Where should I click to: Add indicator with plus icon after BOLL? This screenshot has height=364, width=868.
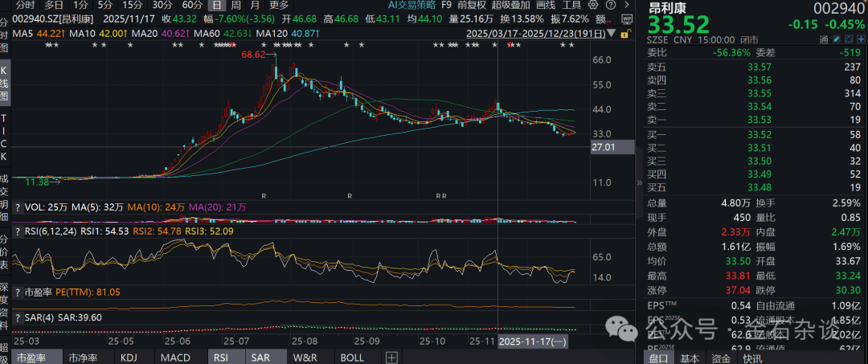391,358
